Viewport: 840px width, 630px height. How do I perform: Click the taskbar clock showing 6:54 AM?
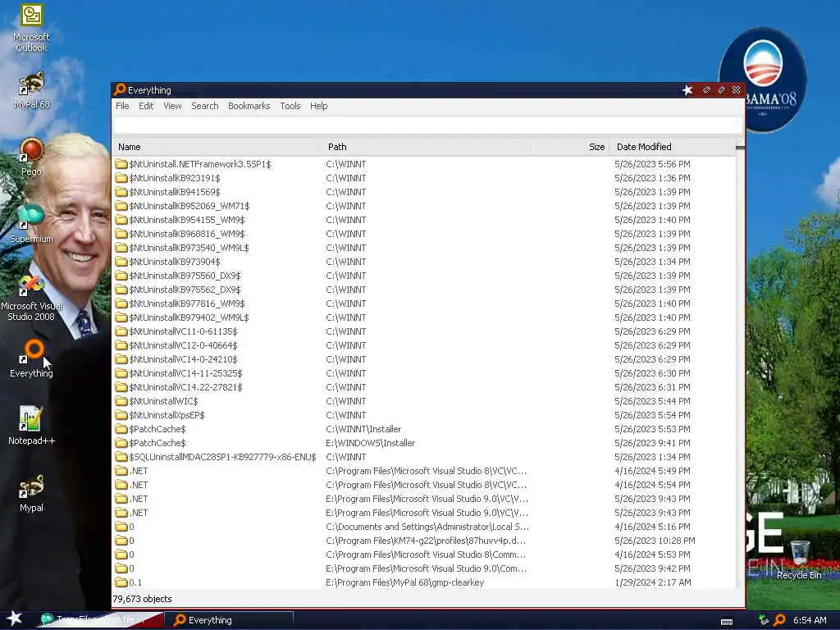(810, 620)
